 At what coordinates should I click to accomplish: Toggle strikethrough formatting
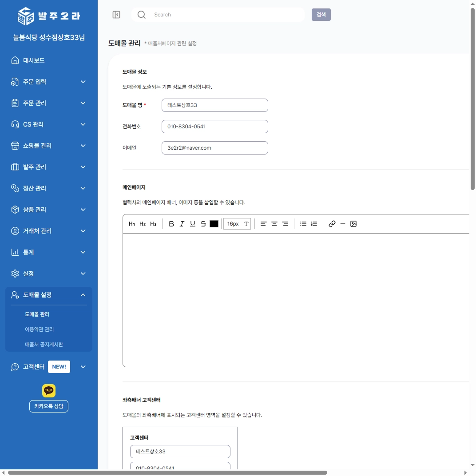(x=203, y=224)
